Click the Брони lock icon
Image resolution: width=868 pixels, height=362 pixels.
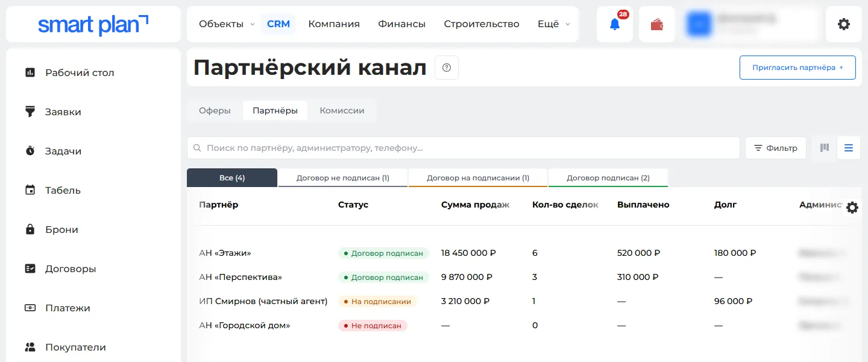coord(30,229)
